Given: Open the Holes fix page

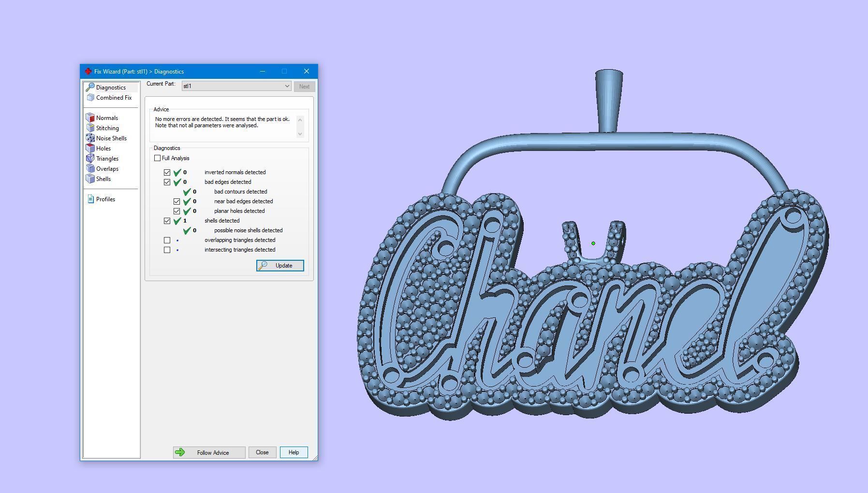Looking at the screenshot, I should click(x=103, y=149).
